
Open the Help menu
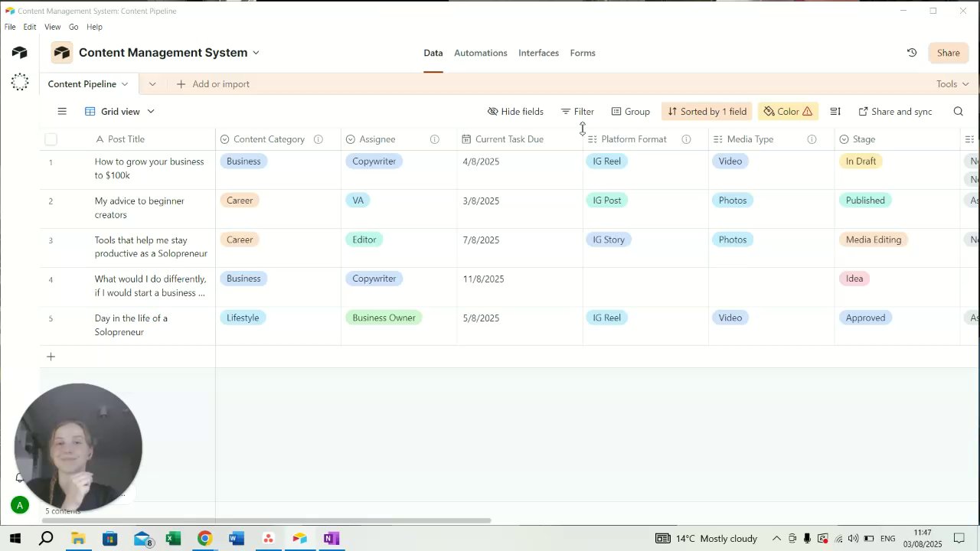[x=94, y=27]
